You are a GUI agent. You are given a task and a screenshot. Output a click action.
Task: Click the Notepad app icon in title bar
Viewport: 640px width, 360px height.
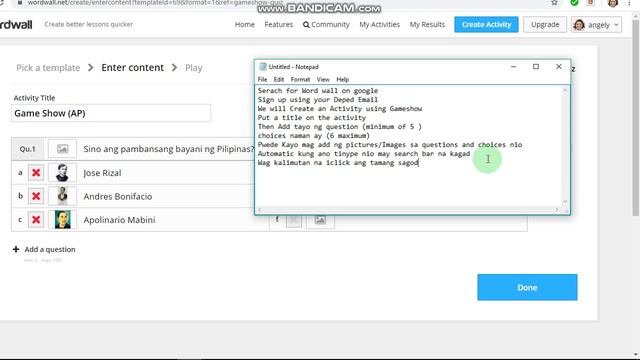click(x=262, y=67)
